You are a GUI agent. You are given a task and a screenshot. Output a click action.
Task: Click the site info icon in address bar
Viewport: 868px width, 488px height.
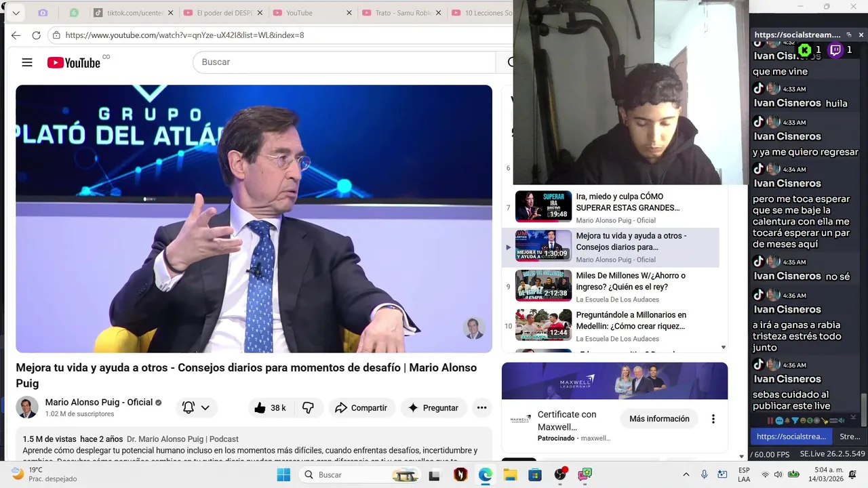(x=56, y=35)
